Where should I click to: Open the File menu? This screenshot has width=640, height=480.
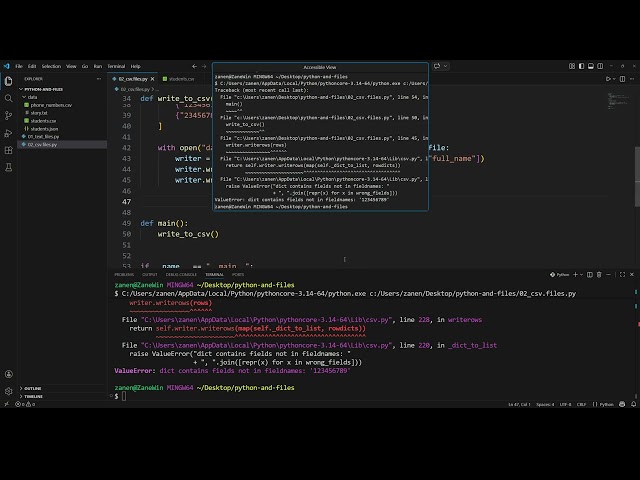(x=19, y=66)
